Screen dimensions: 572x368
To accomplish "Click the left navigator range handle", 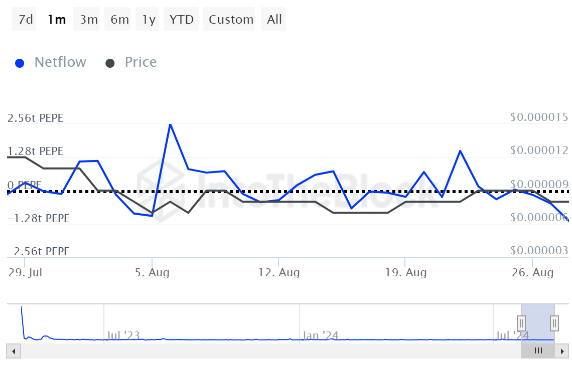I will point(521,323).
